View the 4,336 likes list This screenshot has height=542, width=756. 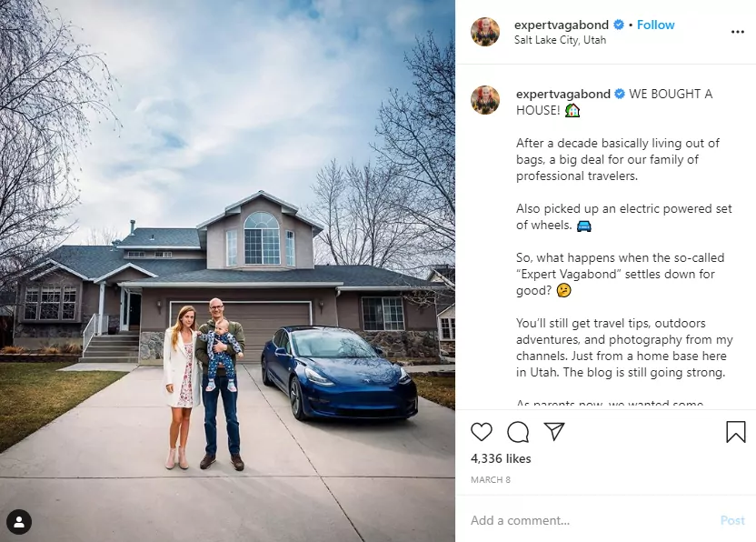pos(501,458)
